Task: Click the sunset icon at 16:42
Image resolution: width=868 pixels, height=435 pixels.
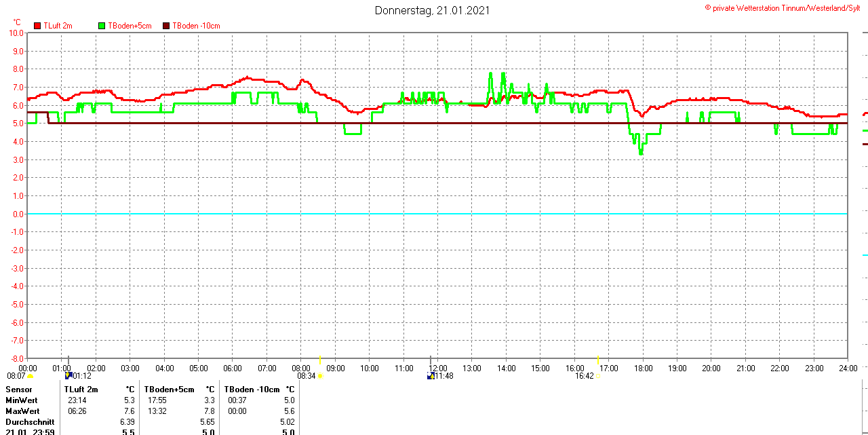Action: 598,376
